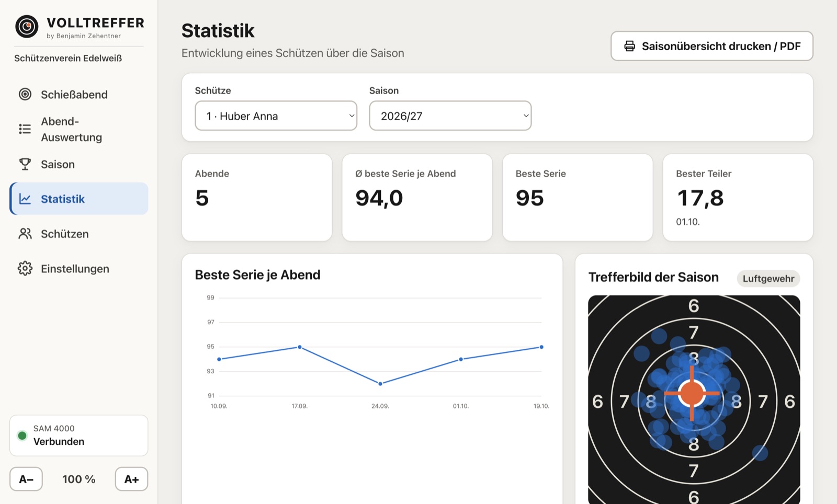Click the Abende value 5 card
Image resolution: width=837 pixels, height=504 pixels.
(x=257, y=197)
